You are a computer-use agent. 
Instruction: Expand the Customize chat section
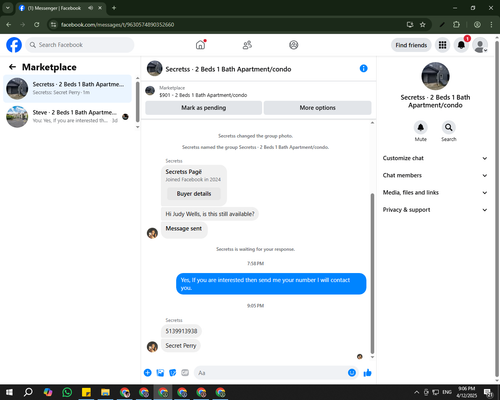point(435,158)
